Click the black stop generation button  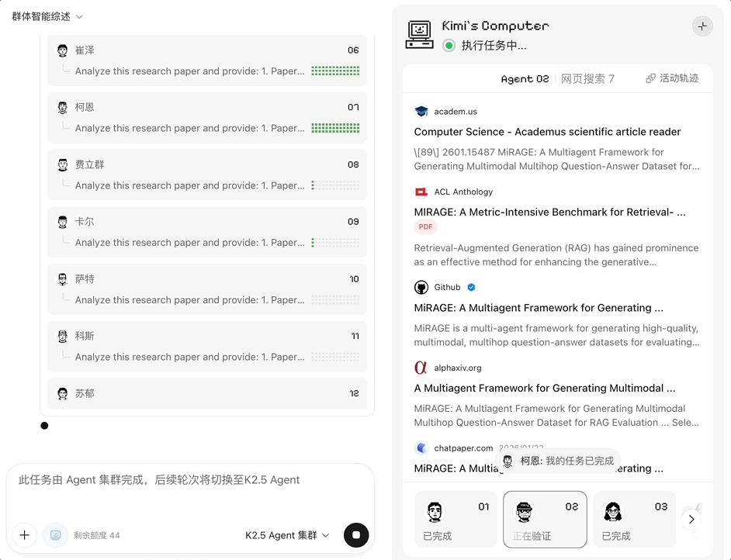tap(356, 534)
